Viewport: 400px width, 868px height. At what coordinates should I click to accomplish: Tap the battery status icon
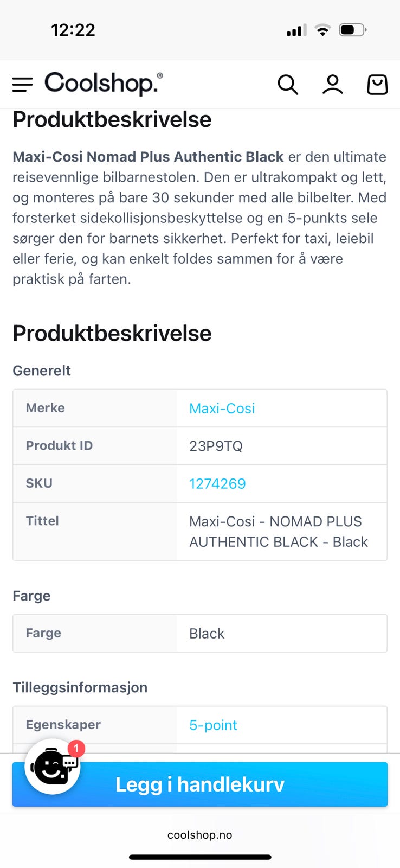352,30
